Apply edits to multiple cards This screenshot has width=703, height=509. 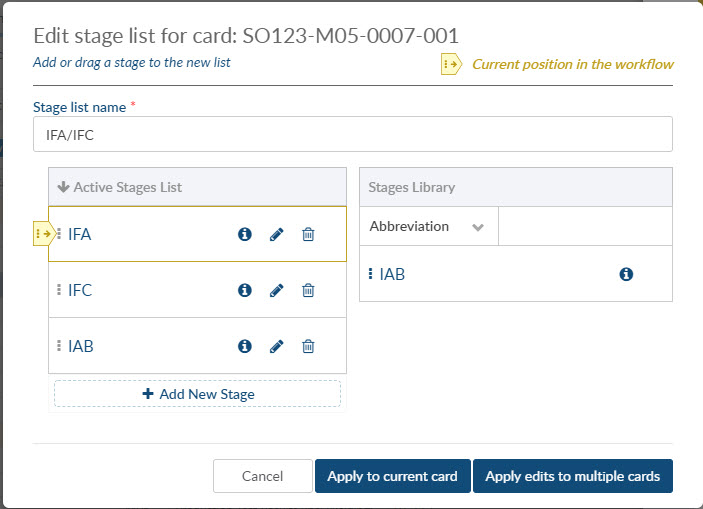point(573,476)
